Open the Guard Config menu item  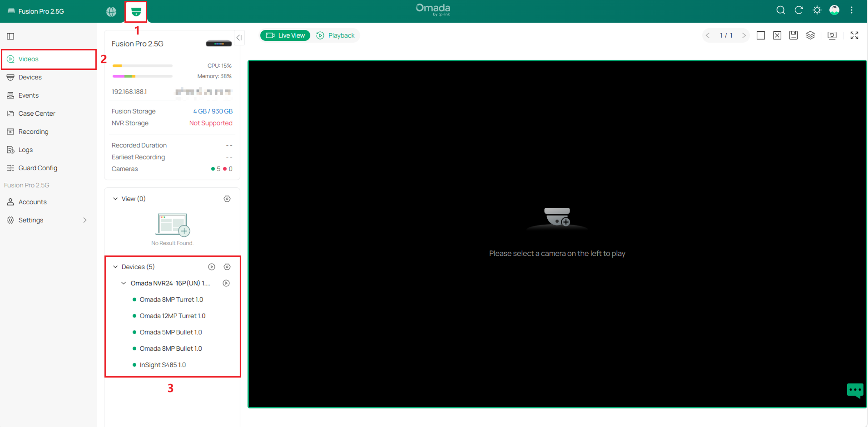pyautogui.click(x=49, y=168)
